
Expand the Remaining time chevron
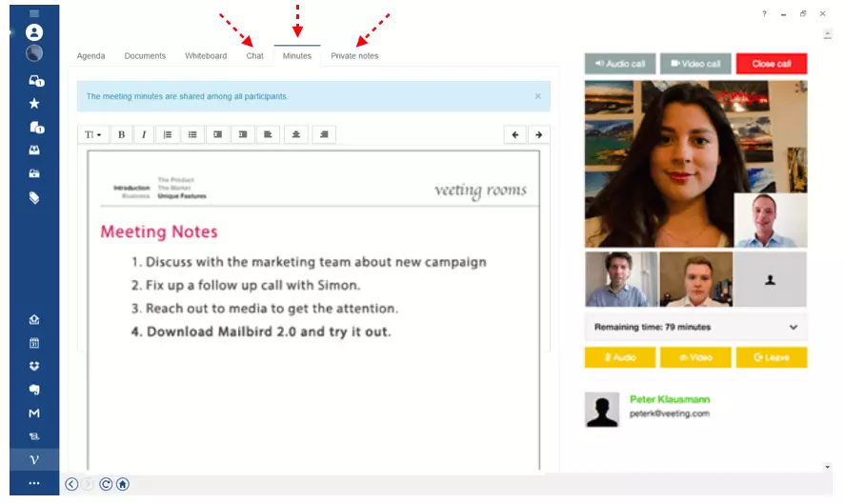point(794,327)
